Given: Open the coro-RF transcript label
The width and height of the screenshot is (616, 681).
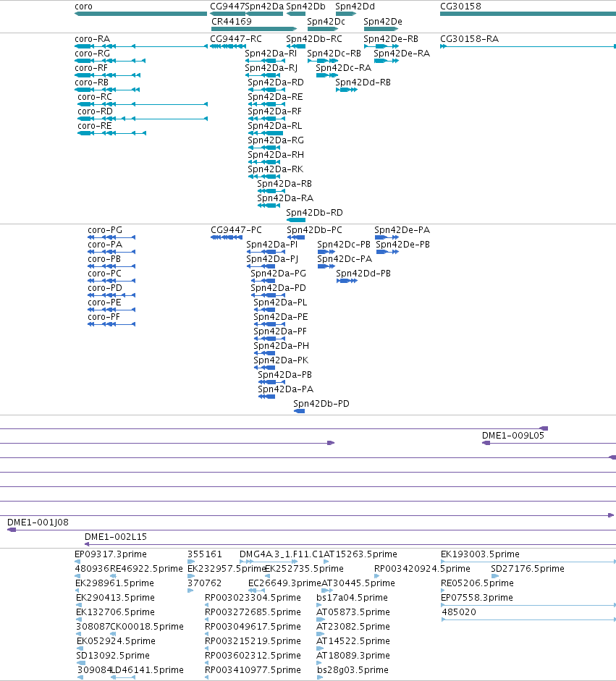Looking at the screenshot, I should (91, 68).
